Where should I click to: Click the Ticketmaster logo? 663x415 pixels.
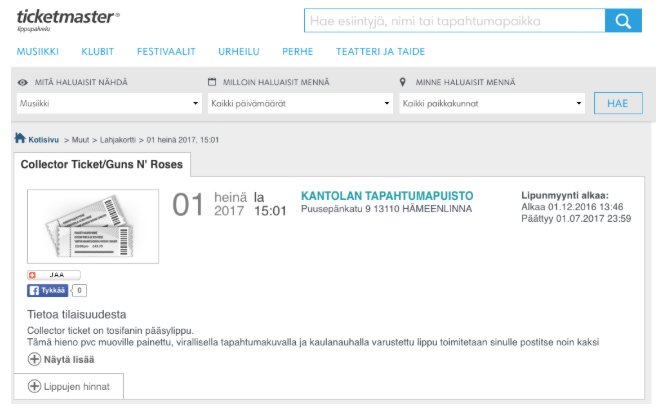pyautogui.click(x=68, y=20)
